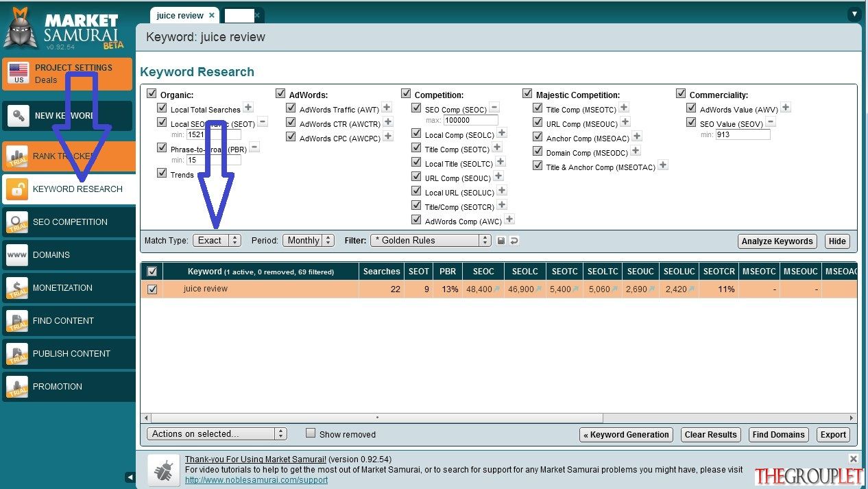The image size is (868, 489).
Task: Click the Analyze Keywords button
Action: click(x=777, y=241)
